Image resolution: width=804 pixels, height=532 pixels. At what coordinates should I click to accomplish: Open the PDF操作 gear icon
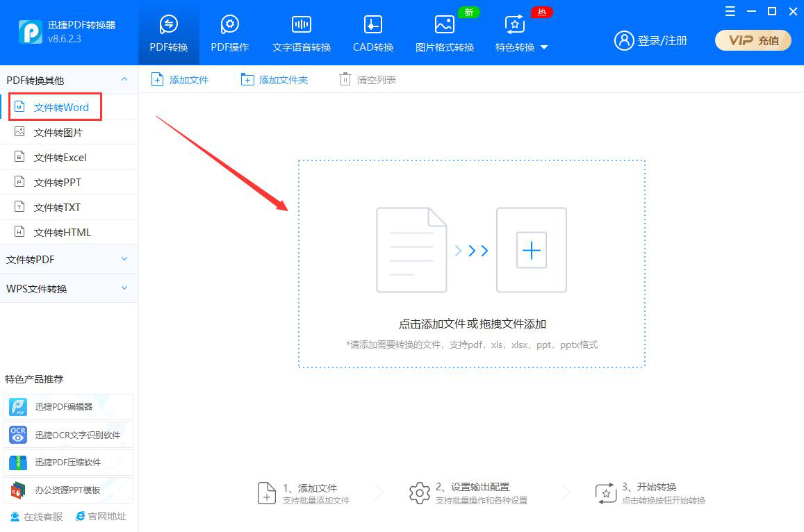pyautogui.click(x=230, y=24)
